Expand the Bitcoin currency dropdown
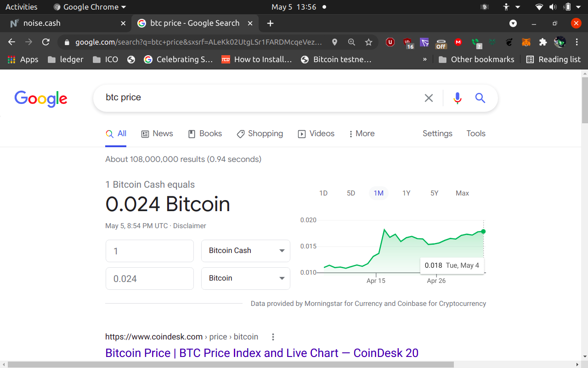This screenshot has height=368, width=588. 246,278
